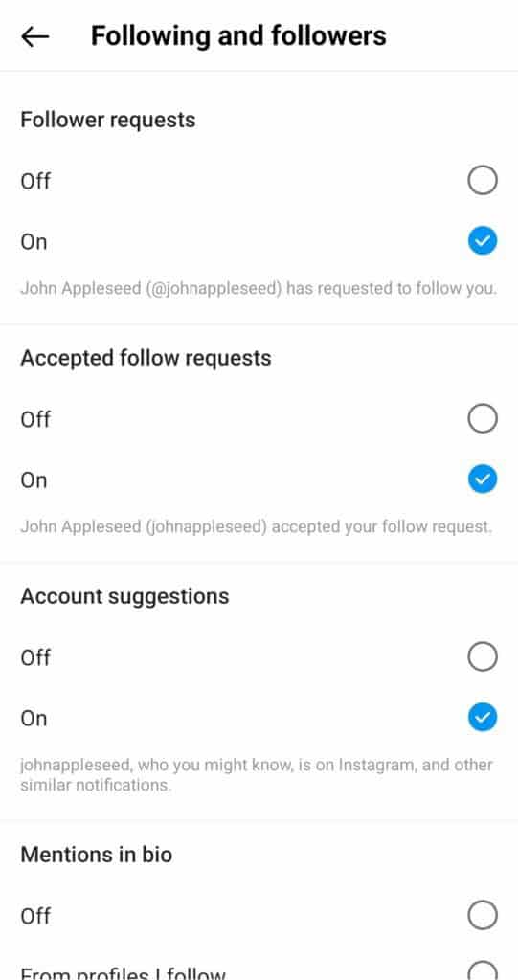Select On radio for Follower requests
This screenshot has height=980, width=518.
point(483,240)
